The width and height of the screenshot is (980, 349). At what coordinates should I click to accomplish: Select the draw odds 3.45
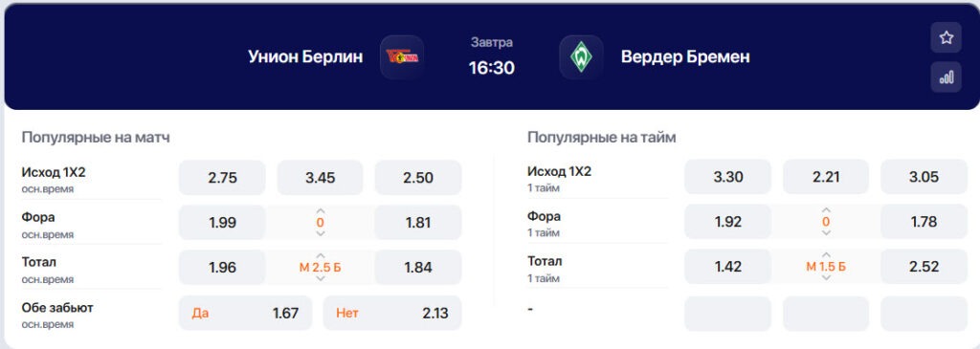(320, 177)
